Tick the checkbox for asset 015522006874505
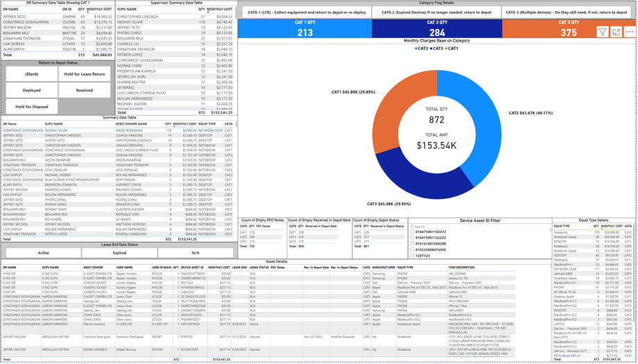Screen dimensions: 638x364 tap(412, 250)
